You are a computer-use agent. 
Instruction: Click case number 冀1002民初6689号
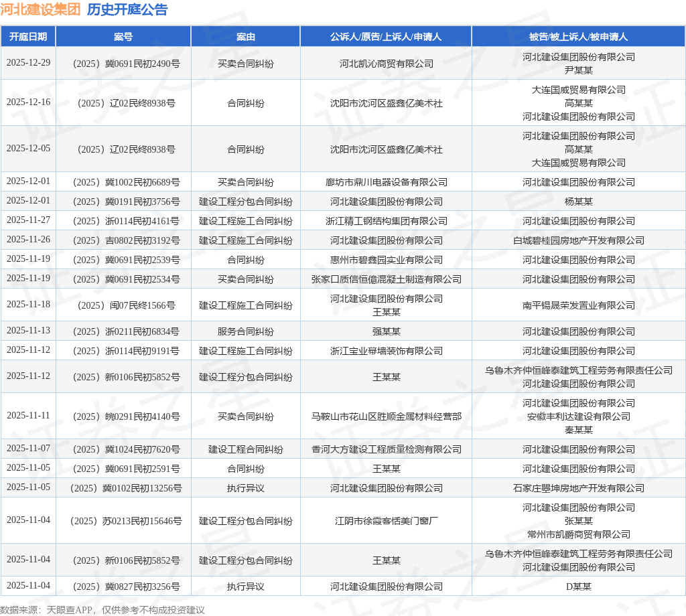click(x=127, y=182)
